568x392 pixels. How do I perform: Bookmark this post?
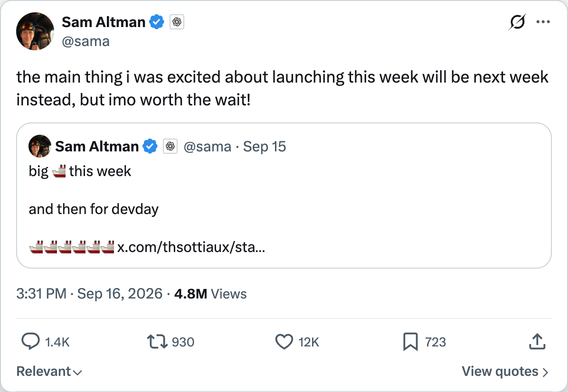coord(410,342)
